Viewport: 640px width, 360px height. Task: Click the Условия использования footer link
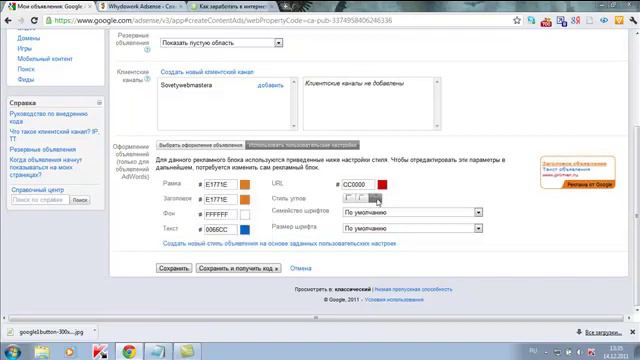pyautogui.click(x=394, y=300)
